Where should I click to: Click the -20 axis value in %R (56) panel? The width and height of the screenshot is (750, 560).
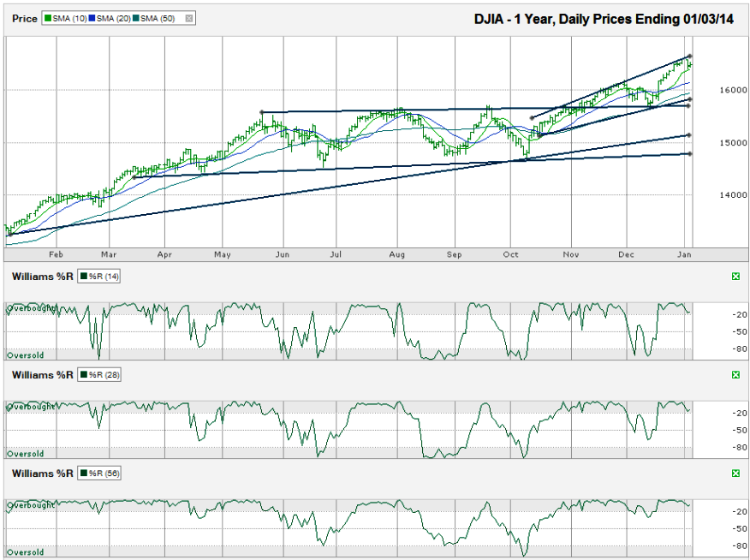740,512
